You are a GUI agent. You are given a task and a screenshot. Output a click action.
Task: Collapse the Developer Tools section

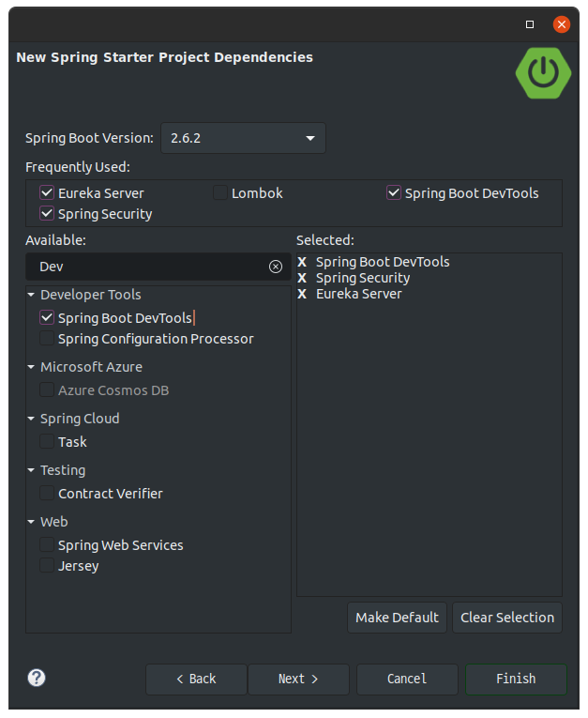31,295
